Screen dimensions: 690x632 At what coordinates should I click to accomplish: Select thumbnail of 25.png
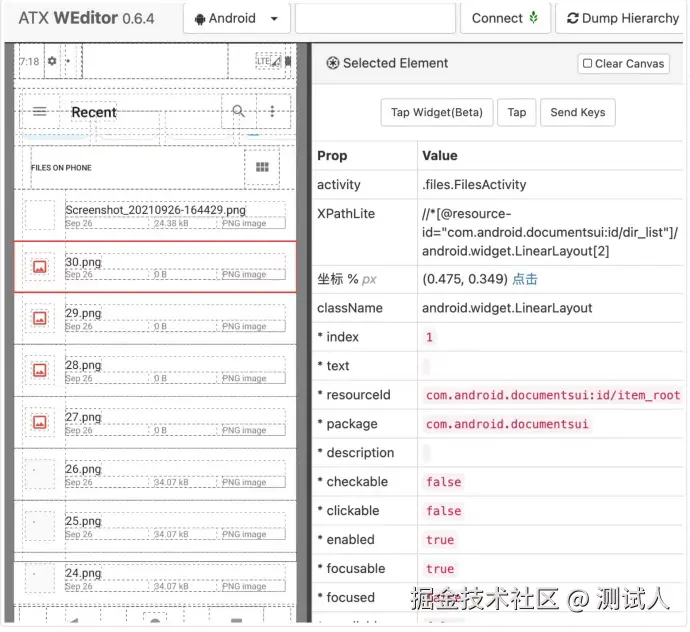click(x=40, y=526)
